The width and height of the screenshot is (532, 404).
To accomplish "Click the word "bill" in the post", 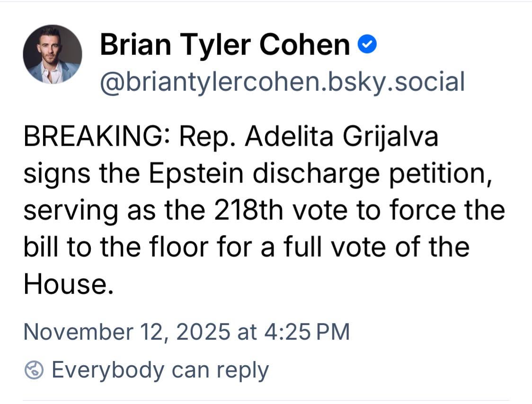I will [x=38, y=246].
